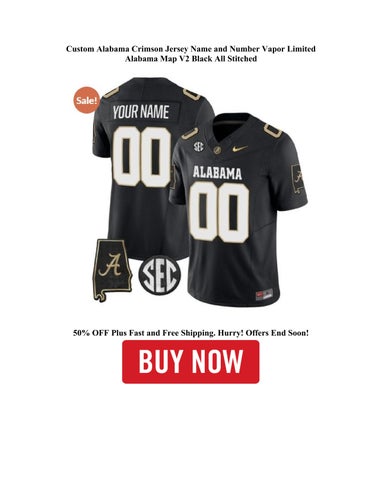Viewport: 371px width, 480px height.
Task: Click the Alabama map patch on sleeve
Action: pyautogui.click(x=298, y=179)
